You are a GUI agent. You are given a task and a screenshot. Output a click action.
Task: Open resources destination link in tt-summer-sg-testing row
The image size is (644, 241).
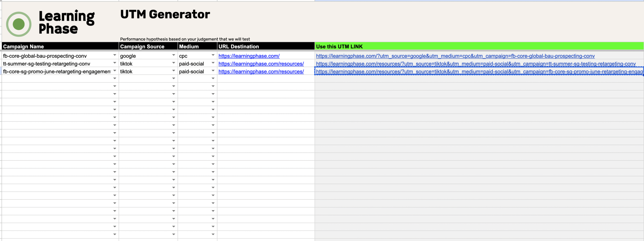[x=261, y=64]
